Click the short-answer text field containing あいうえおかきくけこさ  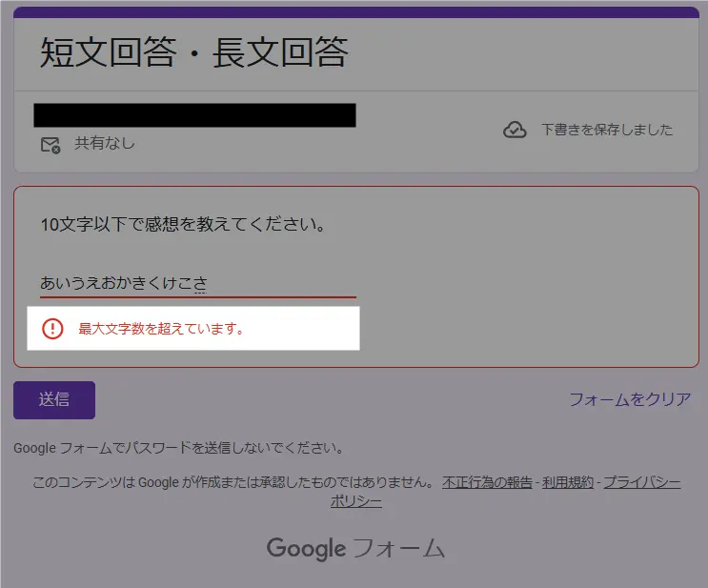[x=198, y=283]
